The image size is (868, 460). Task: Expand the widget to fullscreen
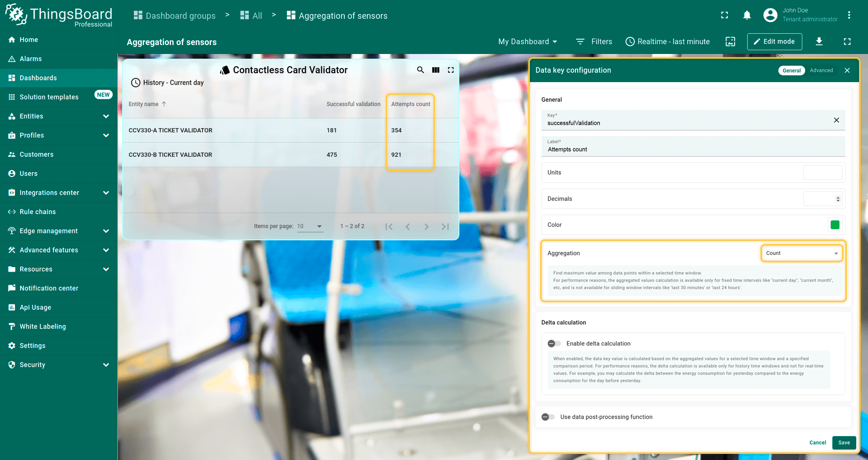451,70
